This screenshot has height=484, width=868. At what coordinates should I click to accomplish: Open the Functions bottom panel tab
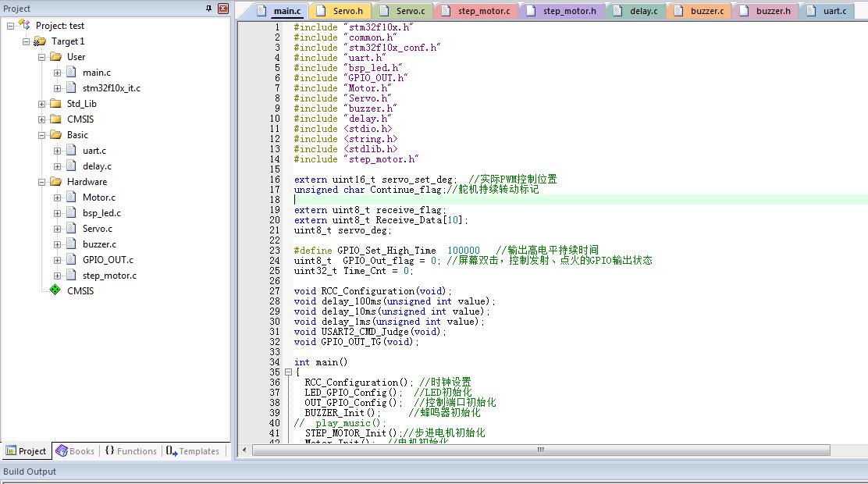point(130,451)
